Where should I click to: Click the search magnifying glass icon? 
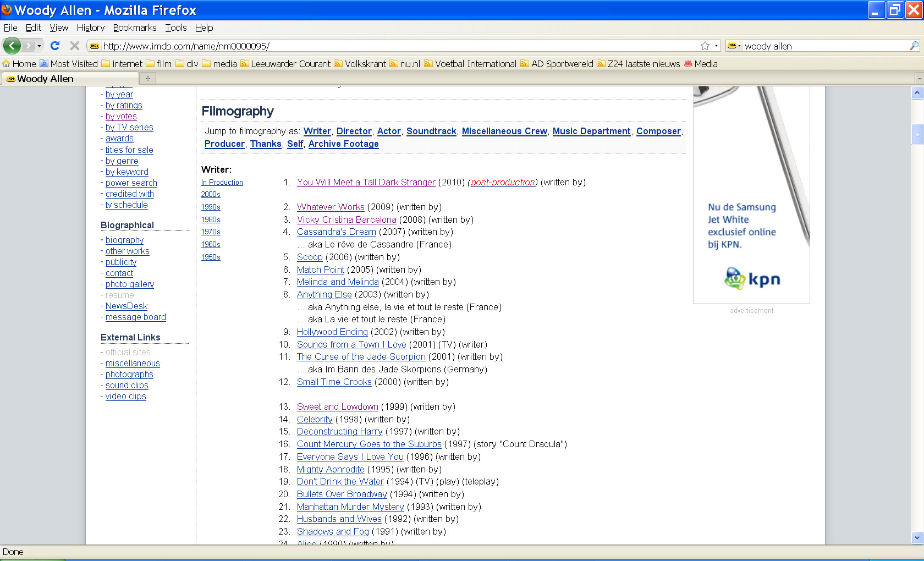(914, 46)
